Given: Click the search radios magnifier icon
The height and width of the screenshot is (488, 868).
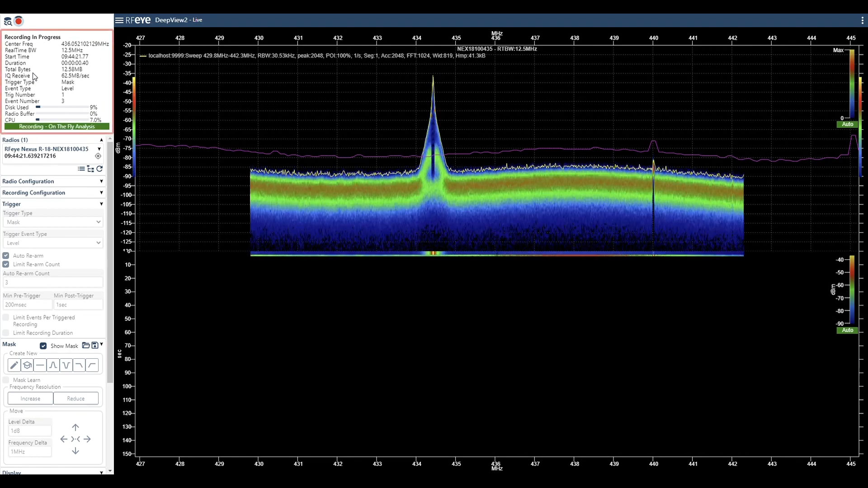Looking at the screenshot, I should (8, 21).
